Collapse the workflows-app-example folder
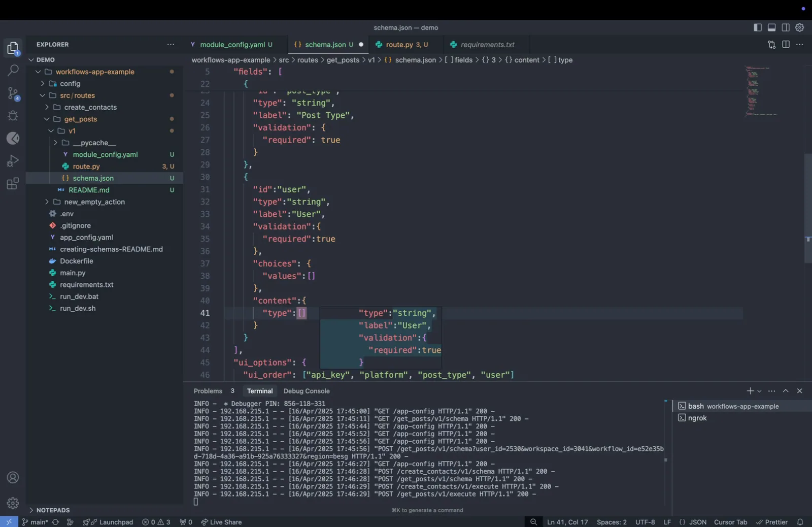This screenshot has height=527, width=812. 105,72
